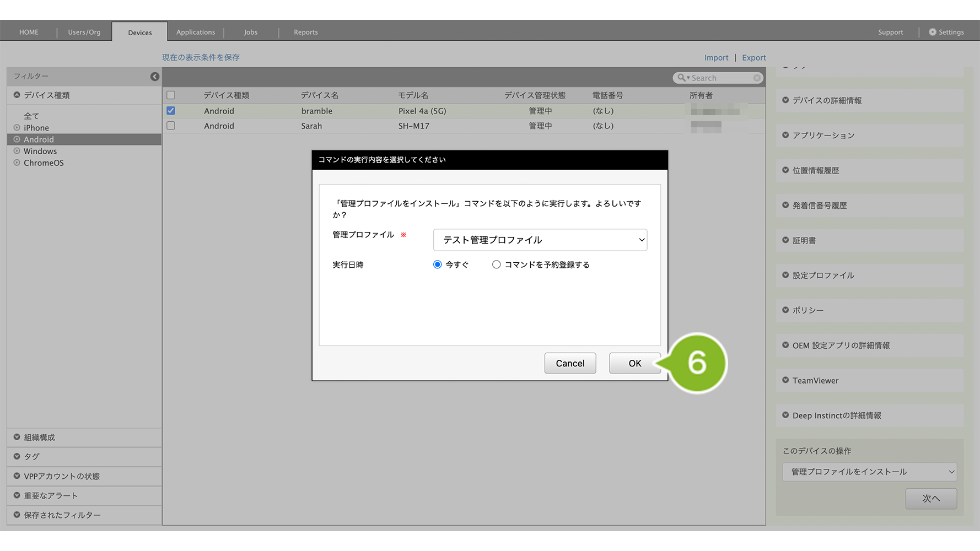Filter by Windows devices
This screenshot has width=980, height=551.
(40, 151)
